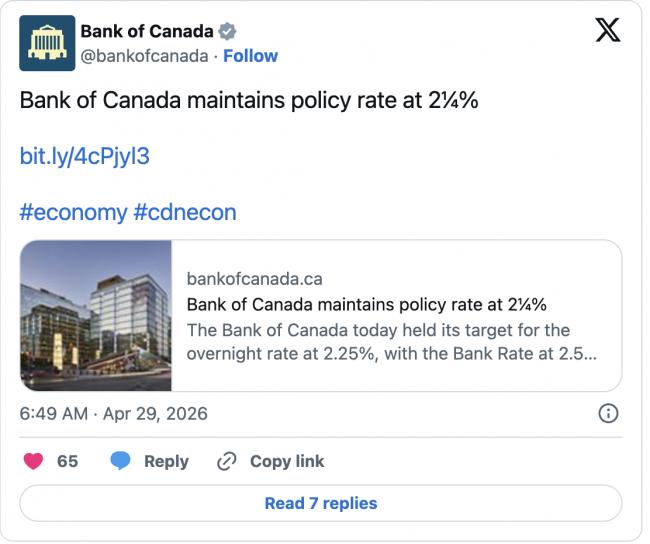Click the Copy link text label
The height and width of the screenshot is (544, 650).
[x=287, y=461]
